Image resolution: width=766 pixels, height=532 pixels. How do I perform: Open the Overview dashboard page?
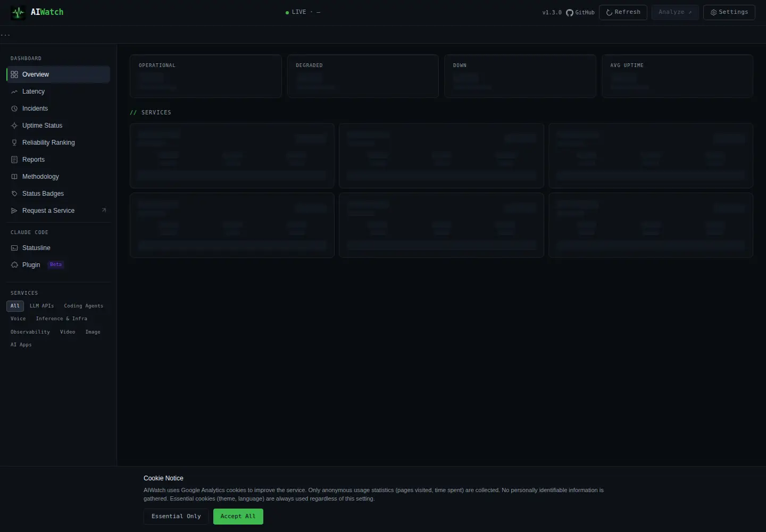pyautogui.click(x=59, y=74)
